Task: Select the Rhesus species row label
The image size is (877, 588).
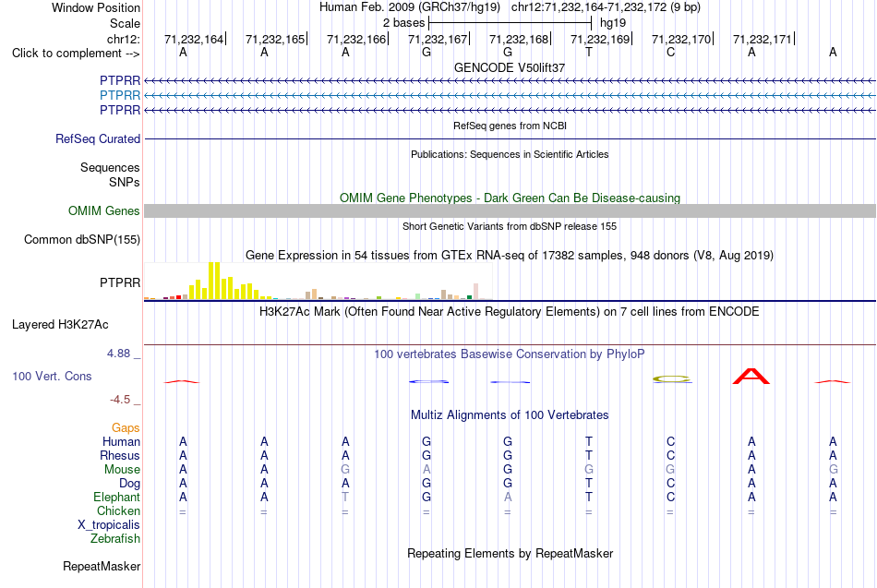Action: (x=120, y=456)
